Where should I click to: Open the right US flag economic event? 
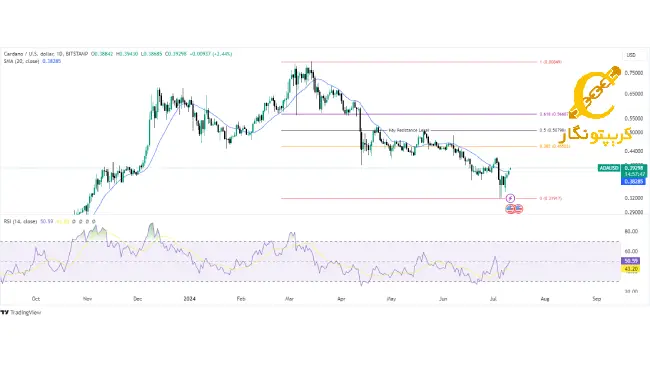click(518, 209)
